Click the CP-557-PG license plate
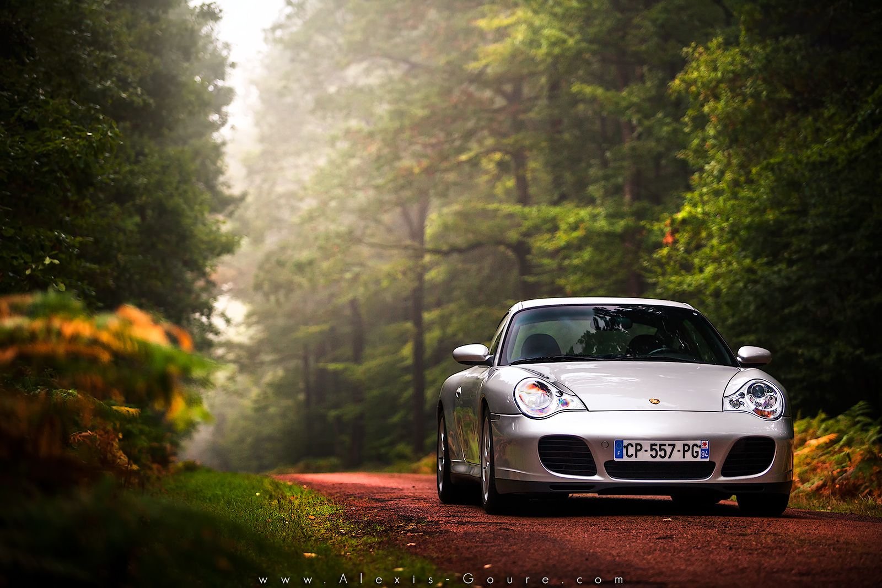This screenshot has height=588, width=882. pos(661,450)
